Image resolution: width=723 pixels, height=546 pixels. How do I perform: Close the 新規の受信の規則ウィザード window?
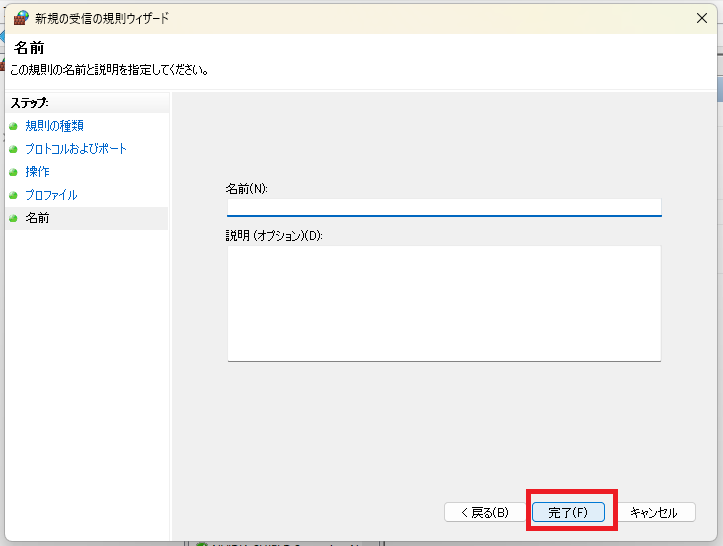(x=702, y=18)
